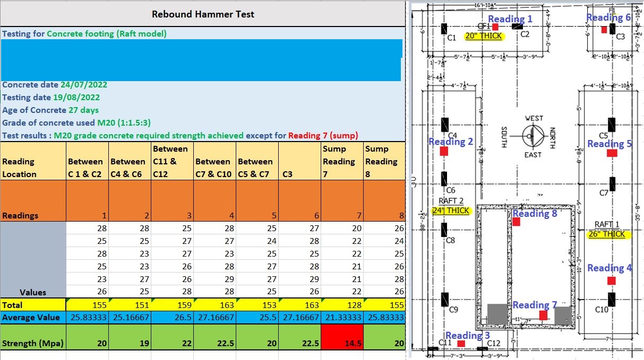This screenshot has height=360, width=644.
Task: Click the red marker for Reading 1
Action: (x=495, y=27)
